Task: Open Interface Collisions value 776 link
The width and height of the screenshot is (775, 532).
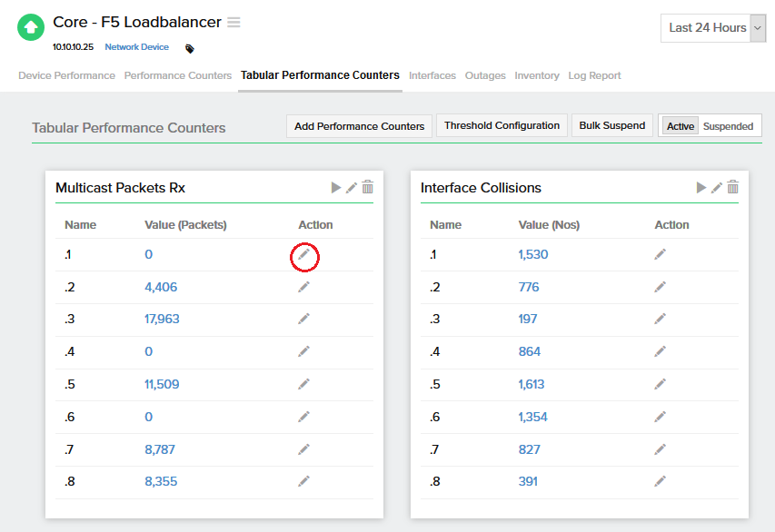Action: point(529,287)
